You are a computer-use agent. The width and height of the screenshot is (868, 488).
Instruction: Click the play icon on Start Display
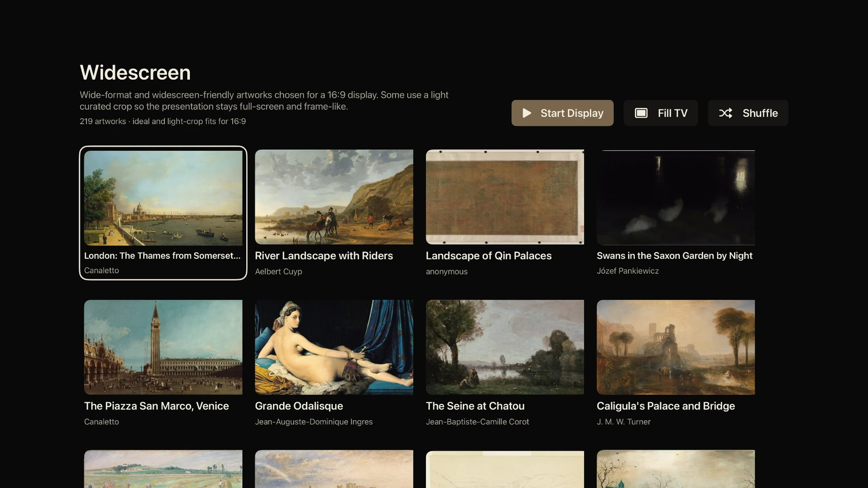point(527,113)
